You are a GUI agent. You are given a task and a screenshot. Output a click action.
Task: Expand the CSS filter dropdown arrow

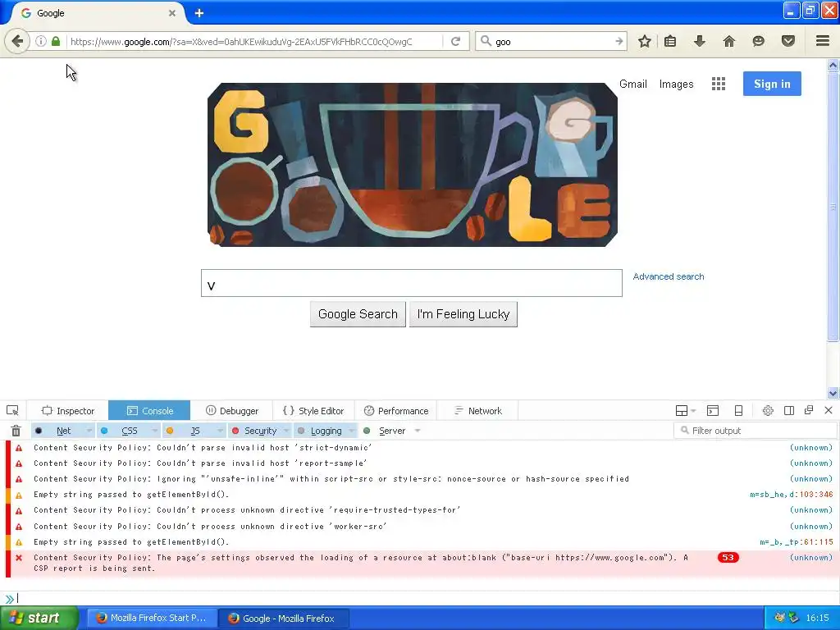tap(155, 431)
